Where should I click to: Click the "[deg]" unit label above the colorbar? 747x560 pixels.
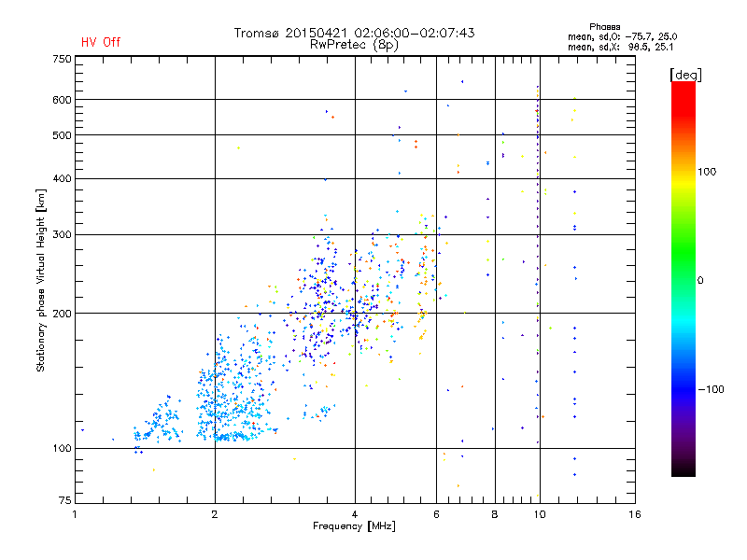pos(685,75)
